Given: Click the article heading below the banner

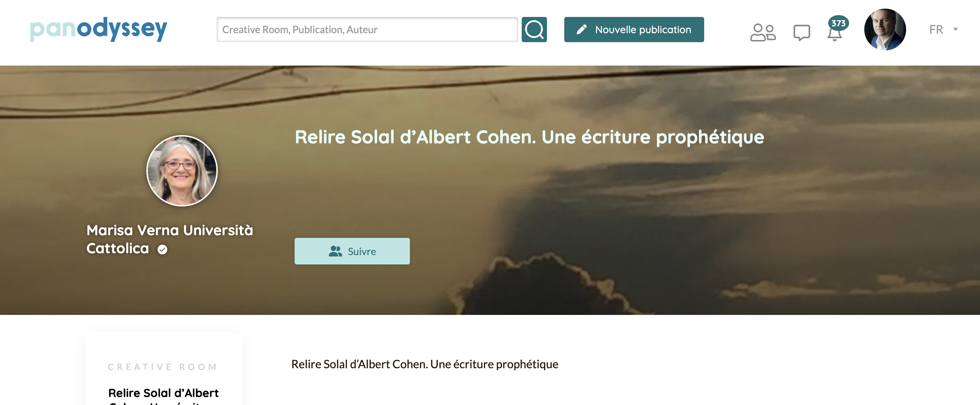Looking at the screenshot, I should (425, 364).
